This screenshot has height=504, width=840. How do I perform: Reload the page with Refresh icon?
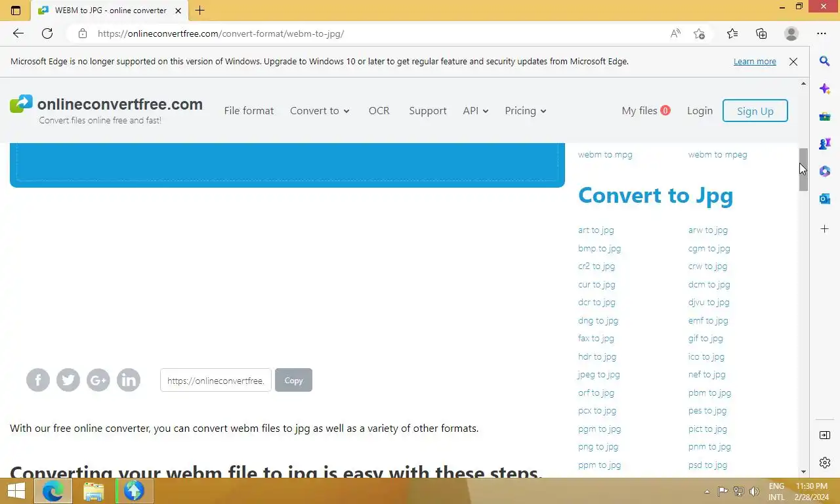pyautogui.click(x=47, y=33)
